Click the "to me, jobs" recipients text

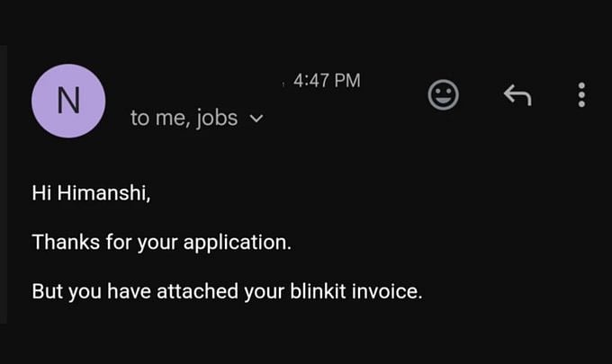[184, 118]
